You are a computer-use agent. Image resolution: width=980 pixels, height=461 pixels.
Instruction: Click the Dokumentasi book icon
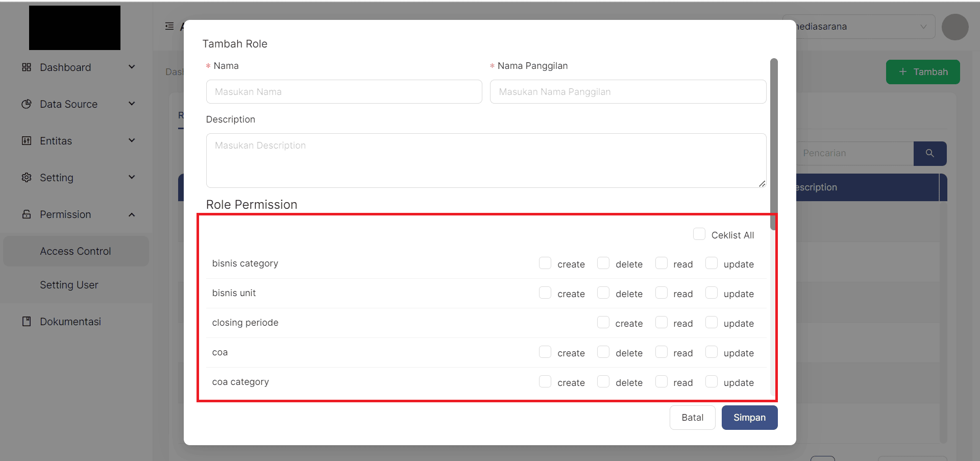click(27, 322)
